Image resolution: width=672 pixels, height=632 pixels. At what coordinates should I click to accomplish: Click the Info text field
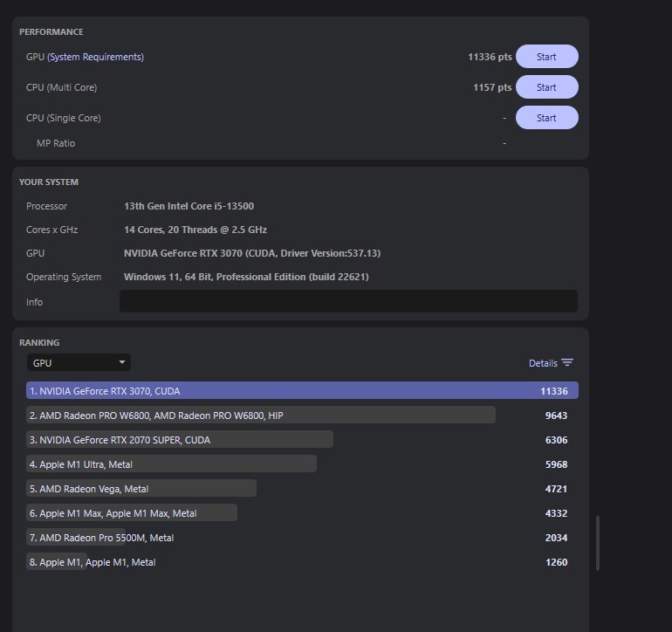click(x=348, y=301)
